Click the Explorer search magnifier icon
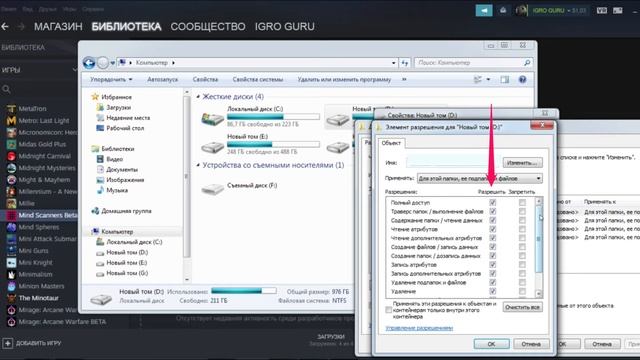This screenshot has width=640, height=360. tap(527, 63)
